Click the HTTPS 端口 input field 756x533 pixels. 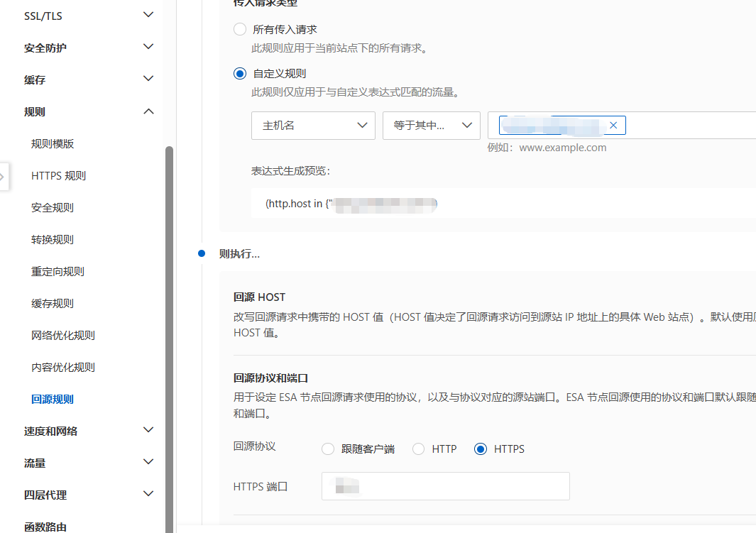[445, 486]
